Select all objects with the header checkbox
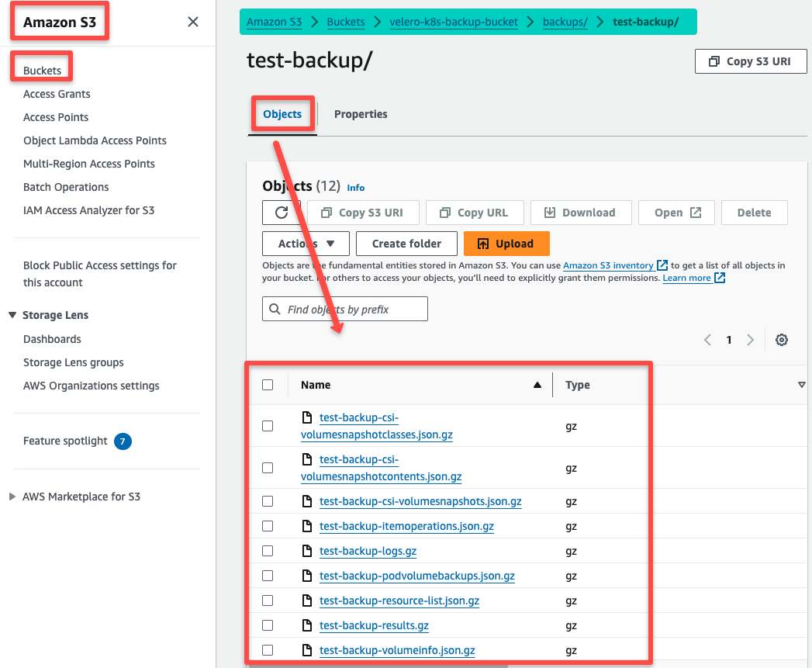 [268, 384]
